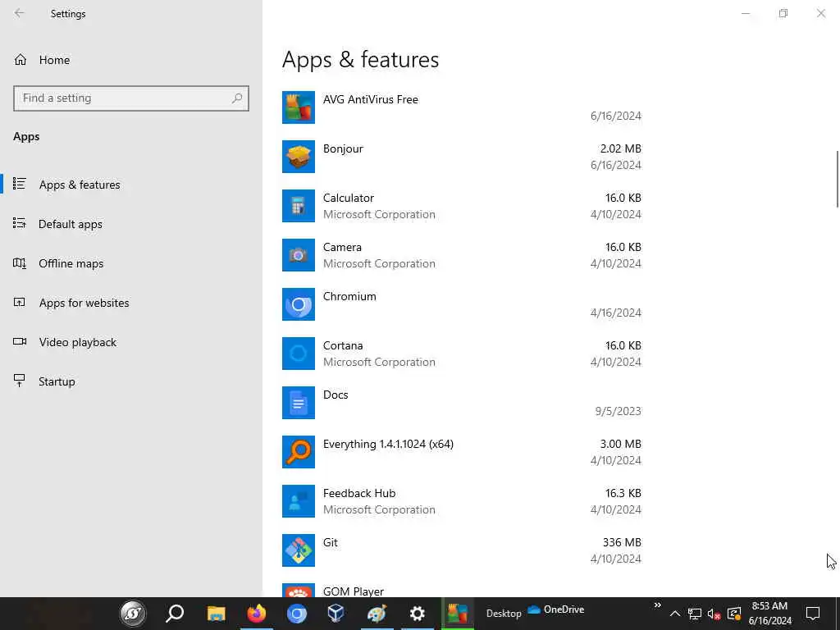Switch to AVG window on taskbar
This screenshot has width=840, height=630.
(x=458, y=614)
